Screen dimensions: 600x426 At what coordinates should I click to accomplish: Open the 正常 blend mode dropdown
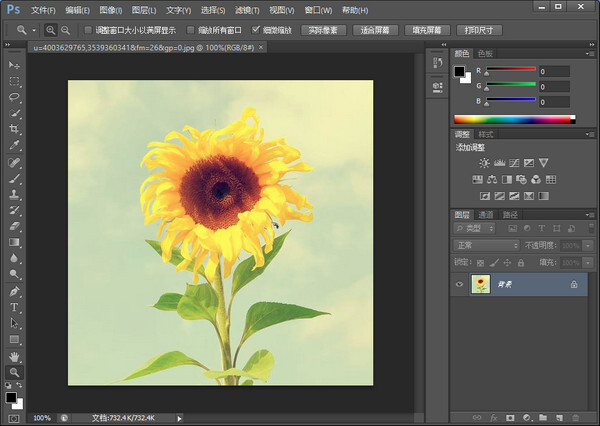[x=487, y=245]
